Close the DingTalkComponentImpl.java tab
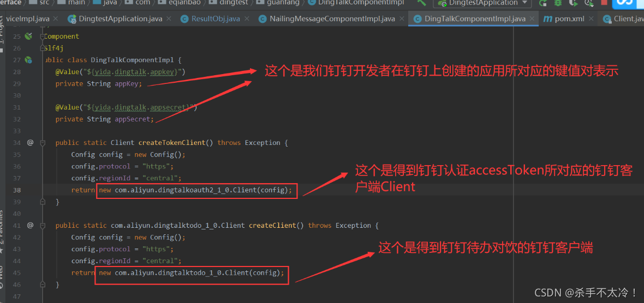Viewport: 644px width, 303px height. 532,19
